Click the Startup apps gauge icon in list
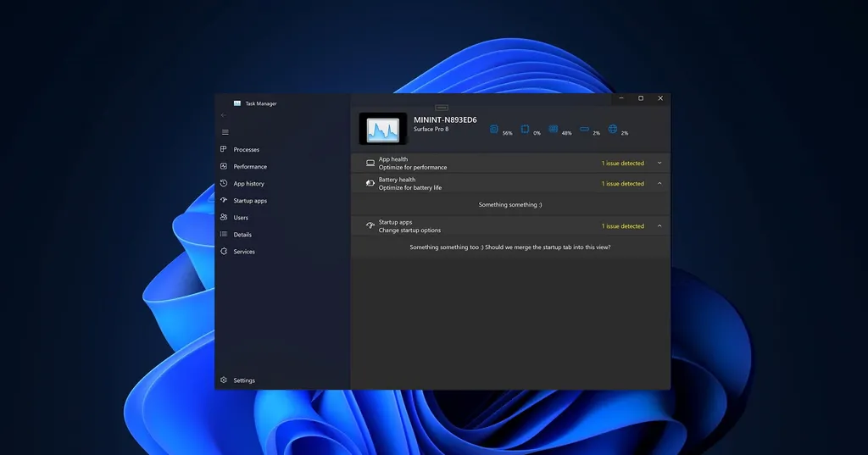 [x=370, y=226]
